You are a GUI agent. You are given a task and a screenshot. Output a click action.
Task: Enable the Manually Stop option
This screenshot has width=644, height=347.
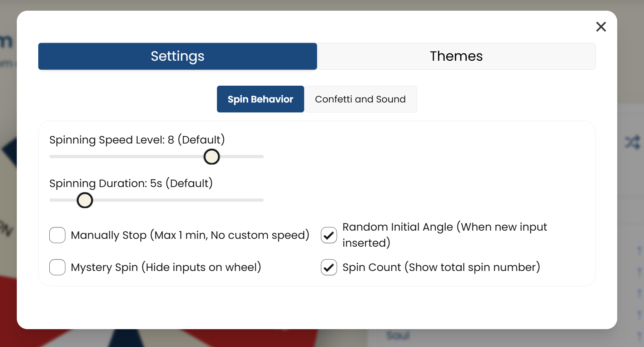click(57, 235)
